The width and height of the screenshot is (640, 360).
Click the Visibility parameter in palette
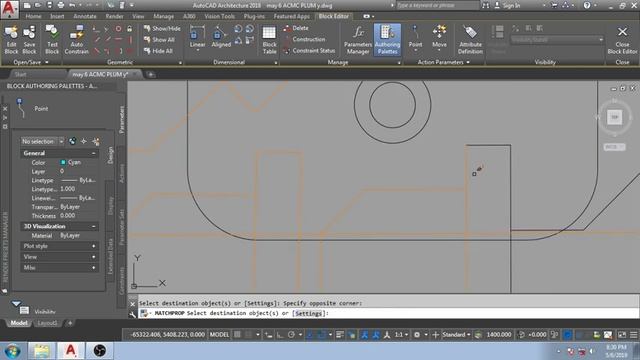click(x=33, y=309)
